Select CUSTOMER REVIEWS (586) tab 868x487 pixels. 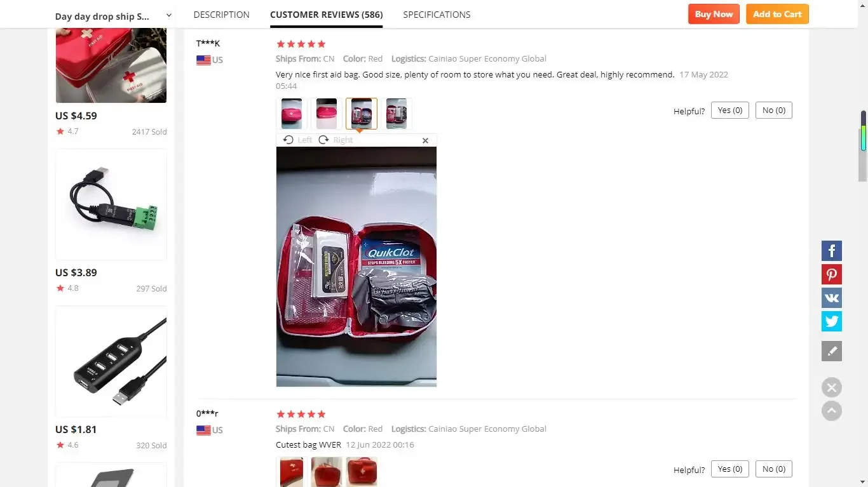click(x=326, y=15)
